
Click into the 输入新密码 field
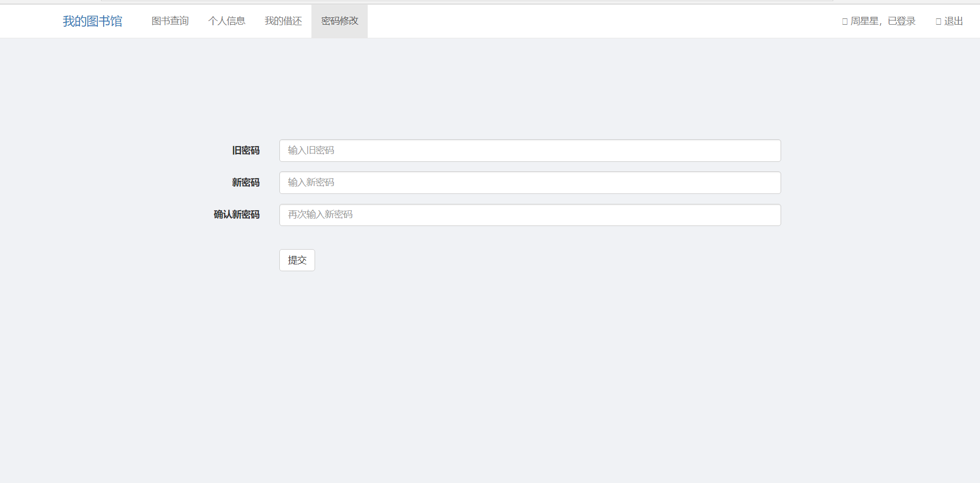point(530,182)
